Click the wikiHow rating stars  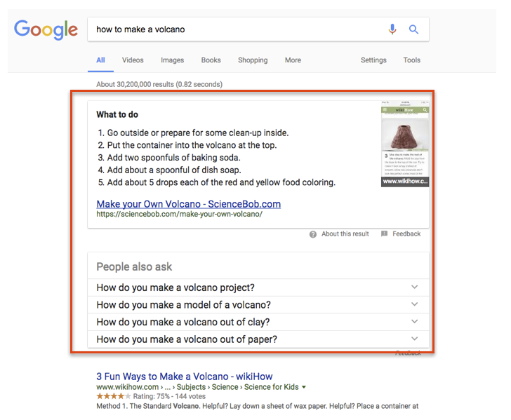114,396
